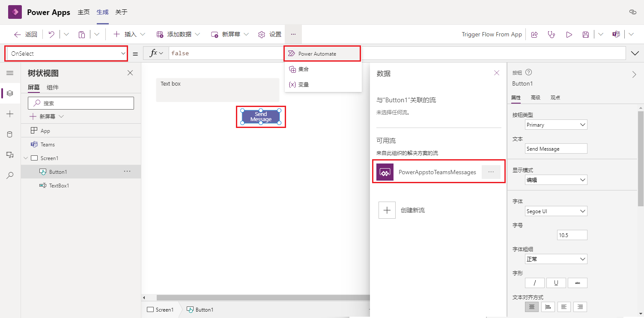Open the search magnifier icon in sidebar
The image size is (644, 318).
(10, 175)
